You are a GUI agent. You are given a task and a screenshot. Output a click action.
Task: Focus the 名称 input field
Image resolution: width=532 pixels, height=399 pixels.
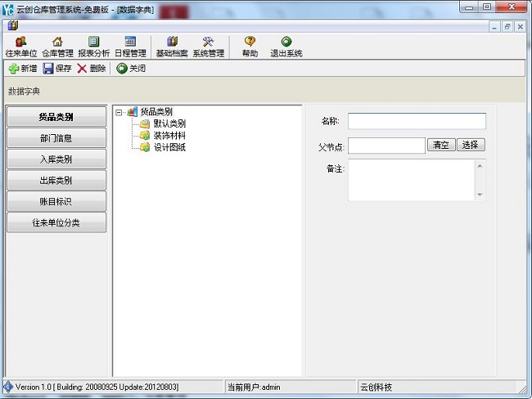[417, 121]
